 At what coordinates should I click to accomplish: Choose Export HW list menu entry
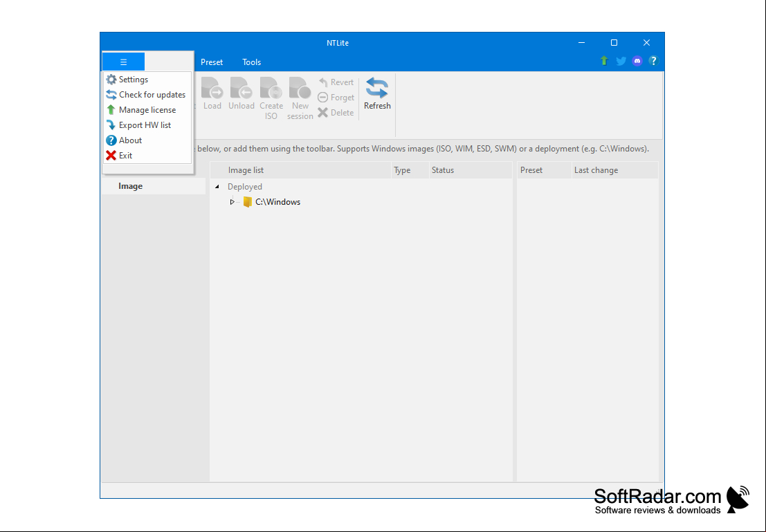(x=147, y=125)
